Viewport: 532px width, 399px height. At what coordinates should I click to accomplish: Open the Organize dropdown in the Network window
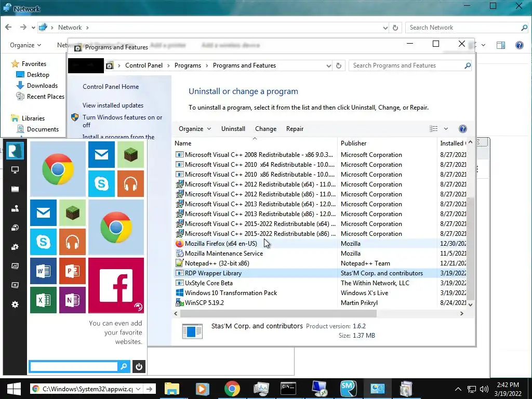(x=25, y=45)
